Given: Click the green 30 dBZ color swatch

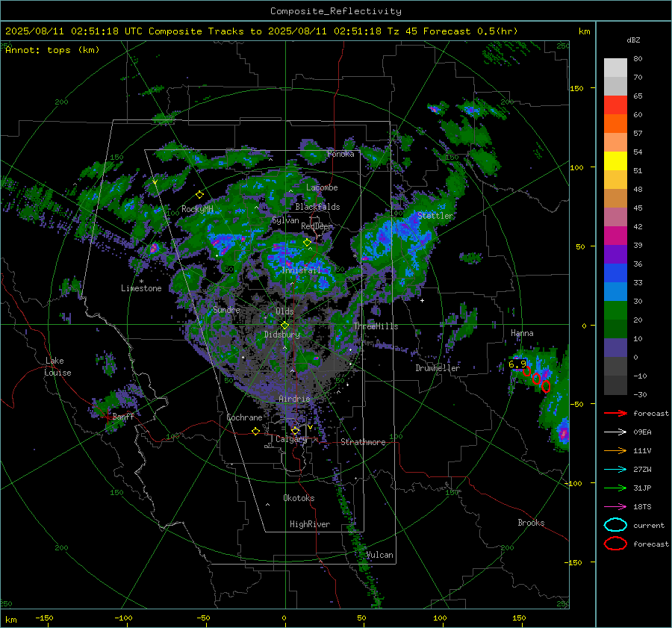Looking at the screenshot, I should coord(615,311).
